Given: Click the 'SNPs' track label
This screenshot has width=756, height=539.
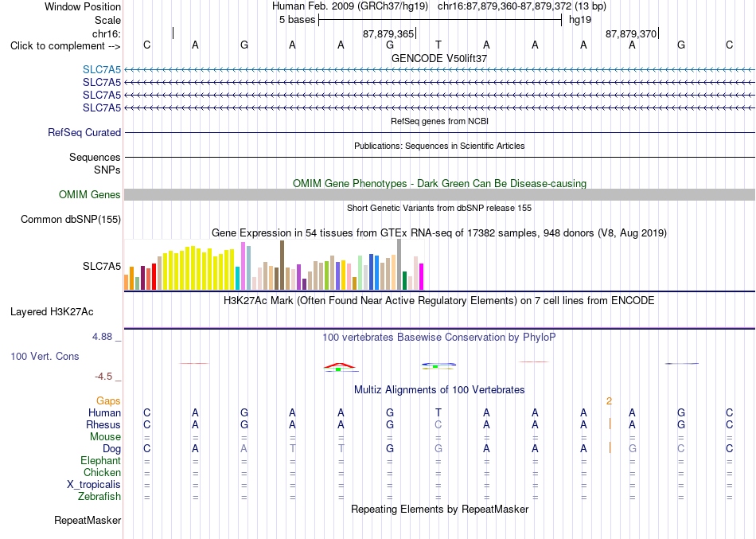Looking at the screenshot, I should coord(107,170).
